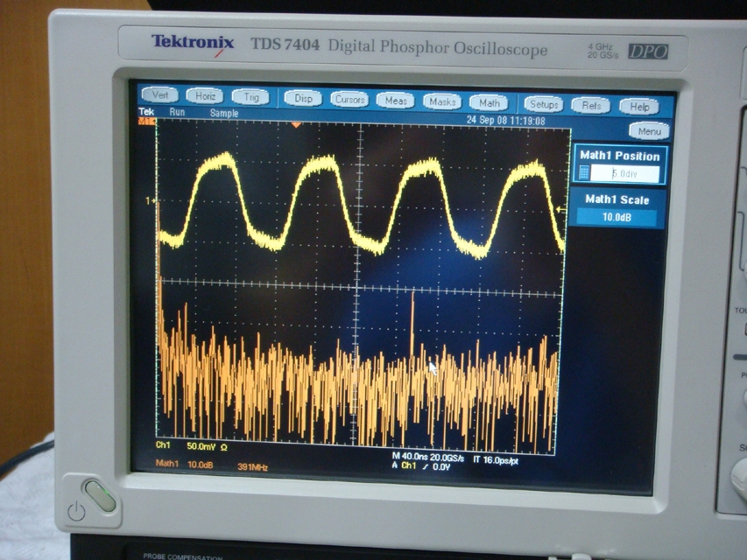Select the orange trigger position marker

pos(296,125)
